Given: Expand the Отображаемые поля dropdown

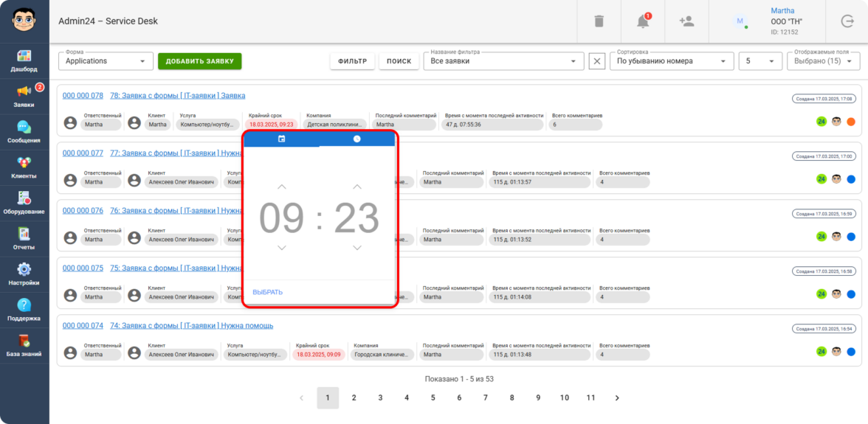Looking at the screenshot, I should coord(822,61).
